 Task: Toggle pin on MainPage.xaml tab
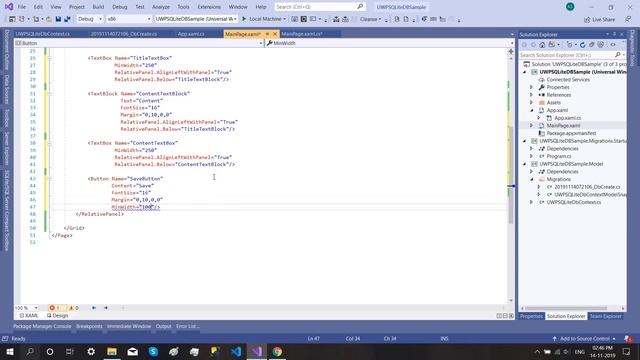tap(267, 34)
